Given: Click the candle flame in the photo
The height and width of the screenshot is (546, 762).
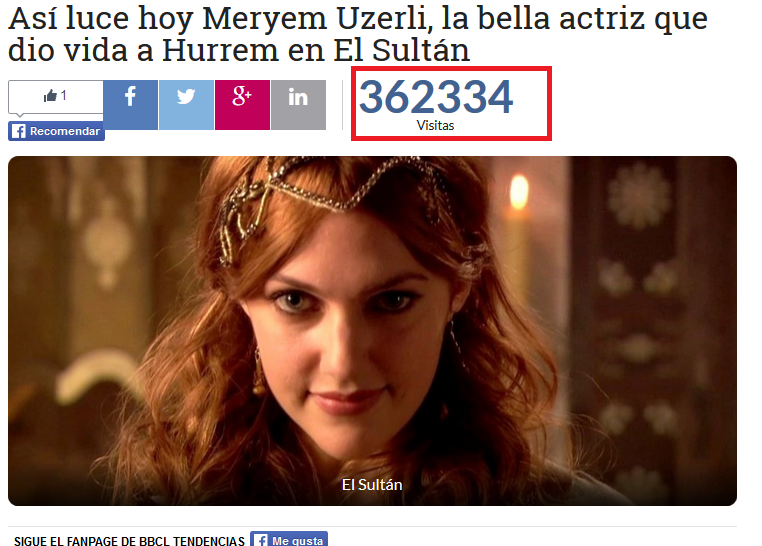Looking at the screenshot, I should click(x=519, y=192).
